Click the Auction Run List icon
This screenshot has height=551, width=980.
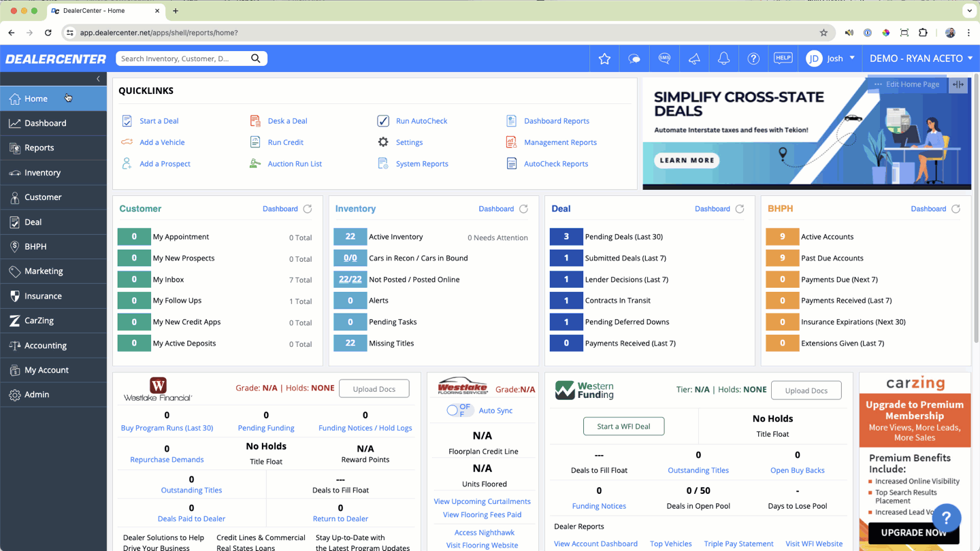(255, 163)
